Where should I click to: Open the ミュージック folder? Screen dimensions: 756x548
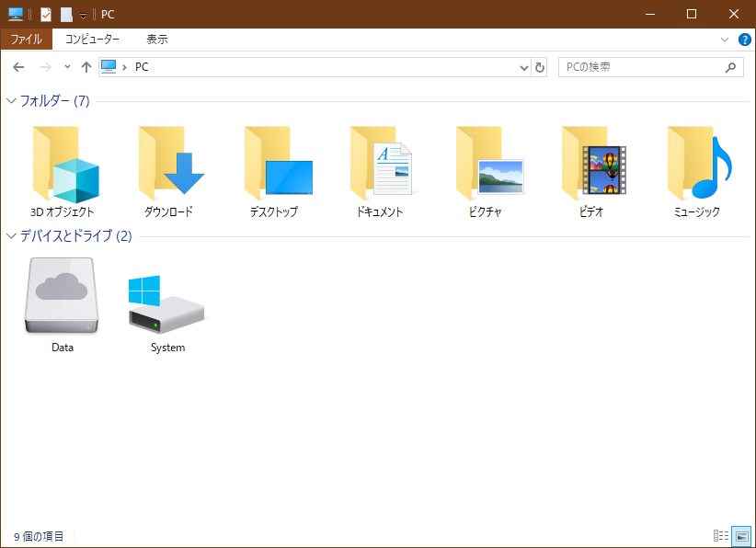(696, 166)
